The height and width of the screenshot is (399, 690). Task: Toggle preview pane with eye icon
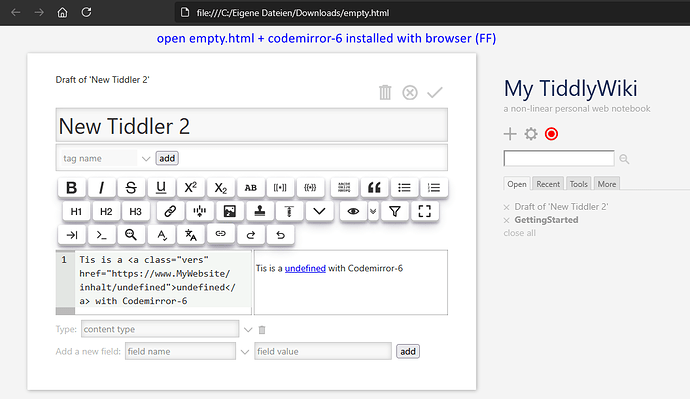353,212
